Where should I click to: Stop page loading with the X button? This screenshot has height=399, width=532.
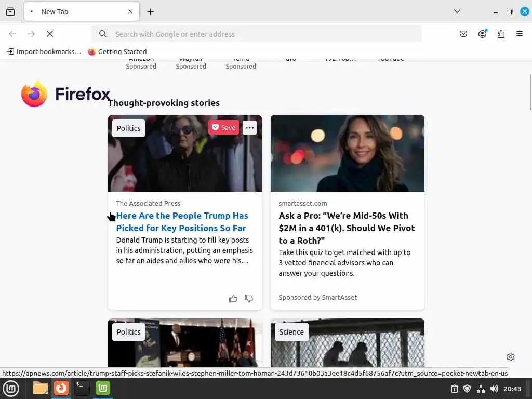[50, 34]
